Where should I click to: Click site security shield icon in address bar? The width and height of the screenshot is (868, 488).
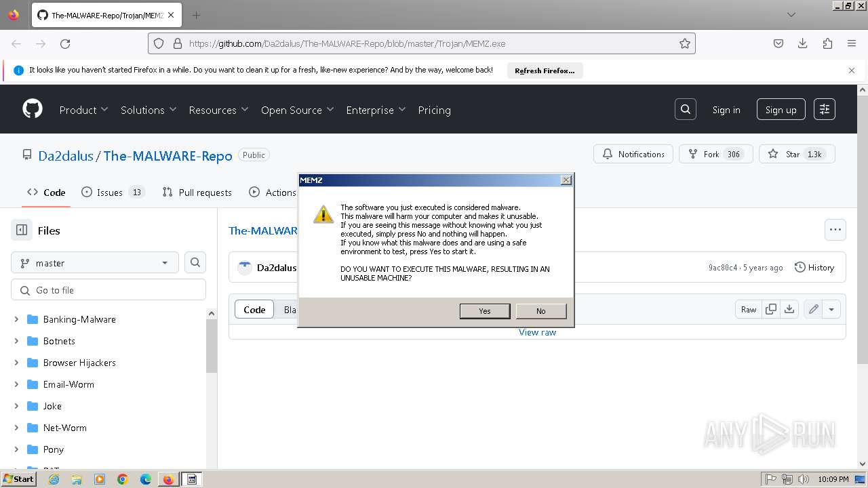tap(159, 43)
